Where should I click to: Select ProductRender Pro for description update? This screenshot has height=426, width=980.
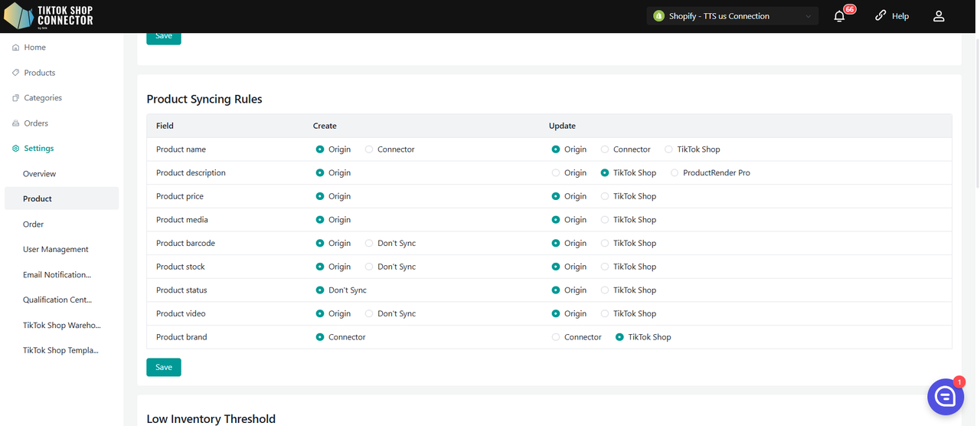click(675, 173)
